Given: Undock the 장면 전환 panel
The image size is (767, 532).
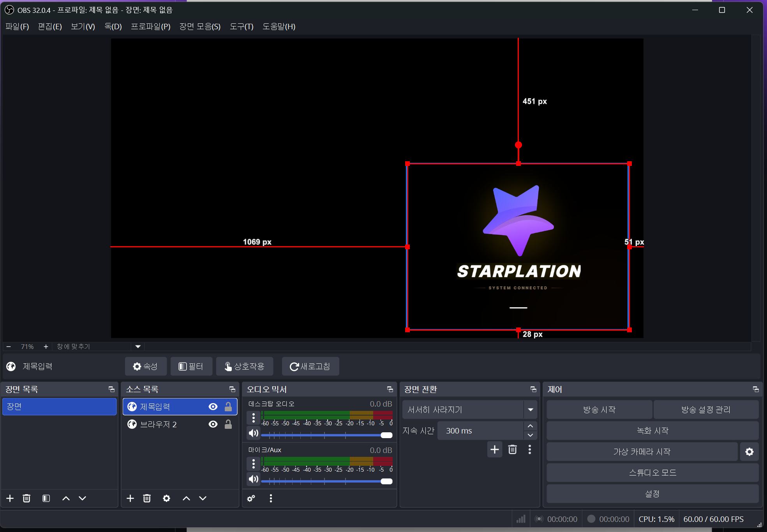Looking at the screenshot, I should point(533,389).
